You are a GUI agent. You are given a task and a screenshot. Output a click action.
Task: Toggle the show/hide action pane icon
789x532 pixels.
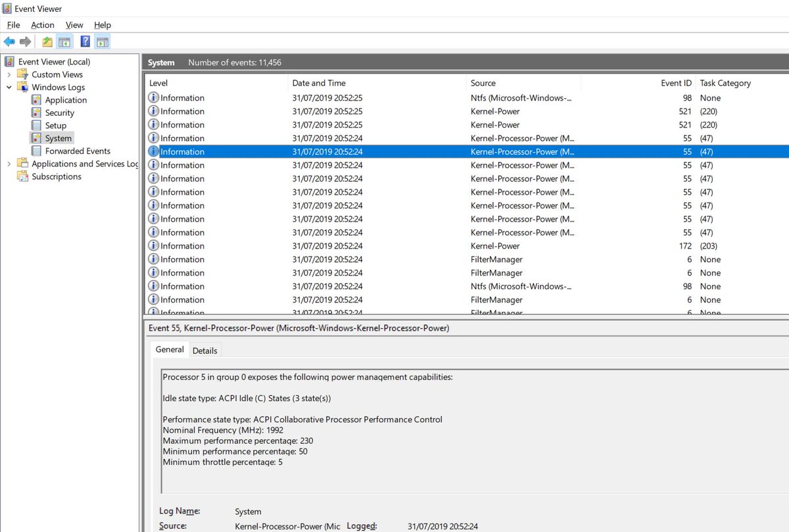point(102,42)
